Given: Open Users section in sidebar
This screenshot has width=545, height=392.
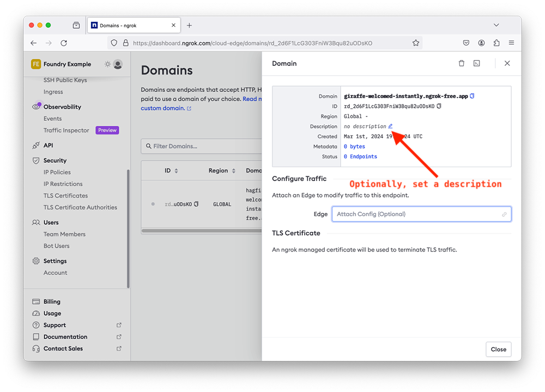Looking at the screenshot, I should 51,222.
